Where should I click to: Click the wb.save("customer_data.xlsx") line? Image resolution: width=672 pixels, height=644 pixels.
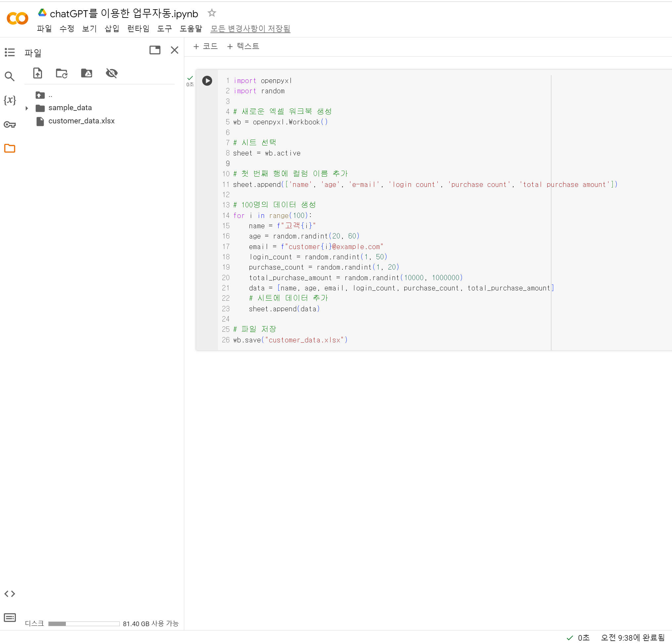(291, 340)
